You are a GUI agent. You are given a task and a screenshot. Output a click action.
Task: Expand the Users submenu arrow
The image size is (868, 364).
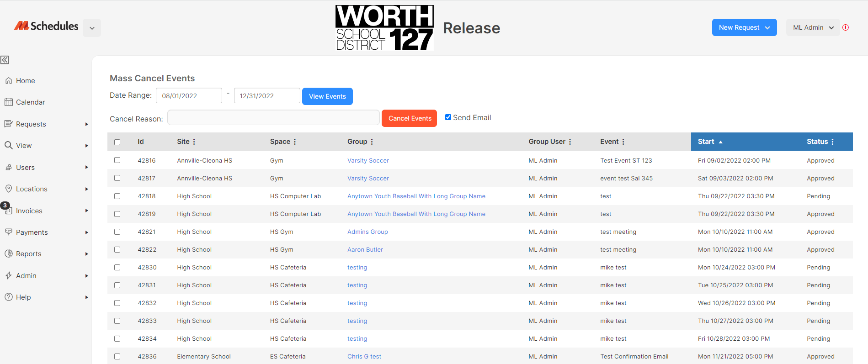(86, 167)
